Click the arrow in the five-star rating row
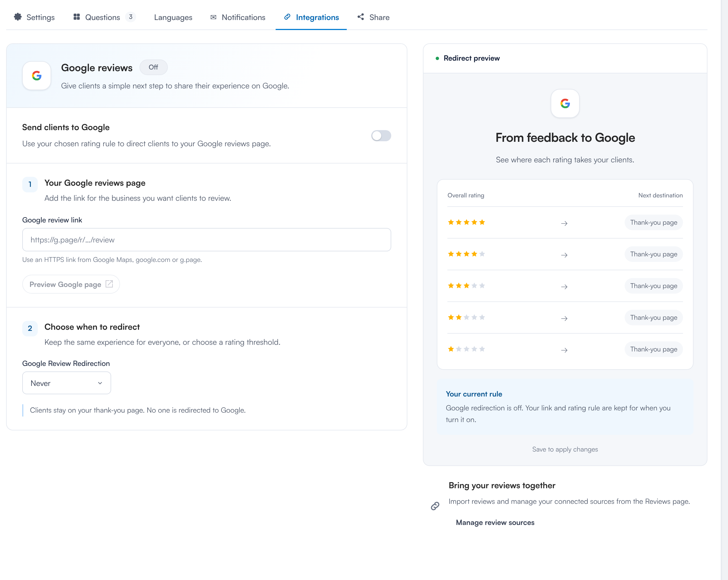Screen dimensions: 728x580 564,223
